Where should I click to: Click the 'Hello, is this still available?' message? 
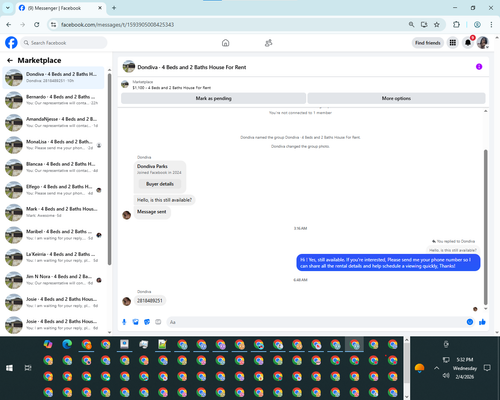(164, 200)
